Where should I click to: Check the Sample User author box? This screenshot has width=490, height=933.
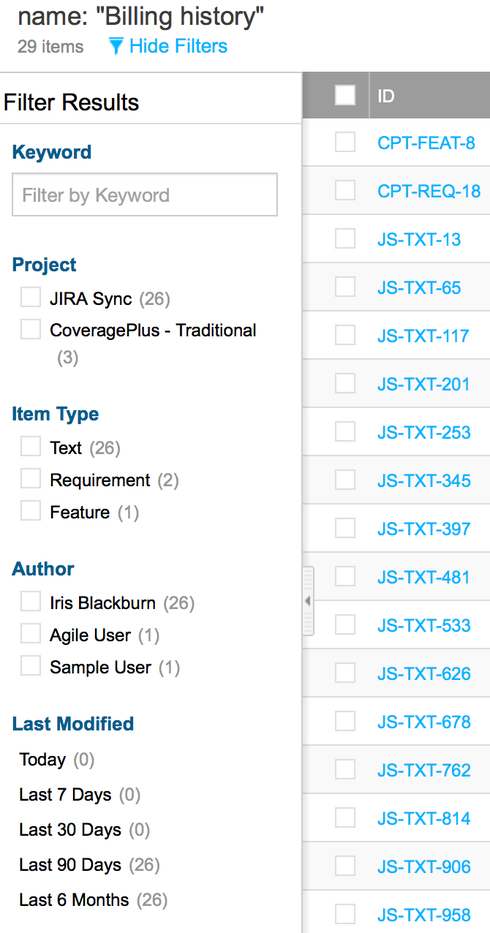pos(30,666)
